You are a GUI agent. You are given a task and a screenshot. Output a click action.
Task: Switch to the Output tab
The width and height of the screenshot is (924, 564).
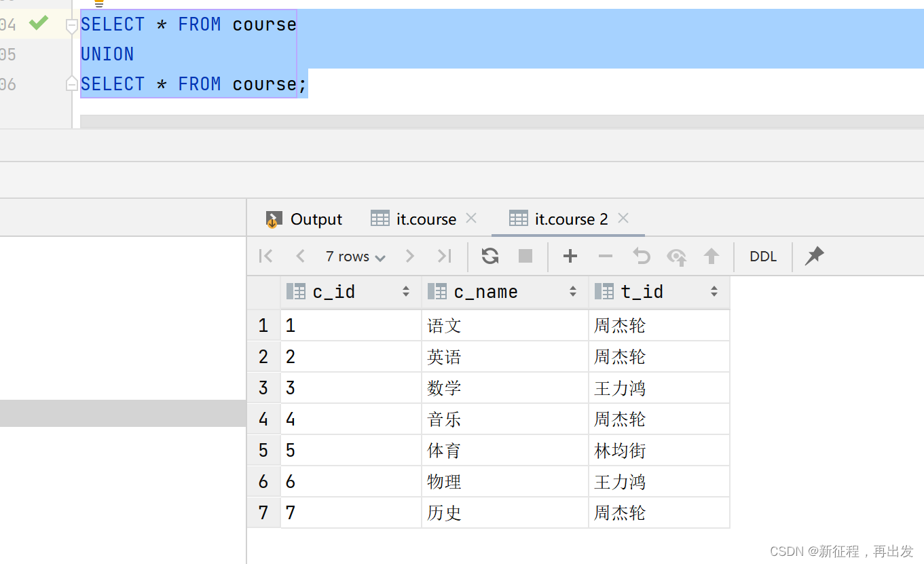point(303,219)
